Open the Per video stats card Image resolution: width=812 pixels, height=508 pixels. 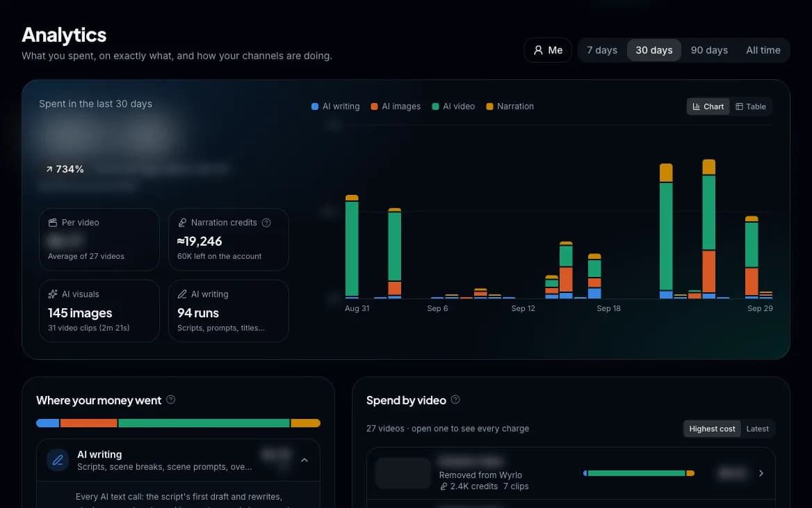click(x=99, y=239)
